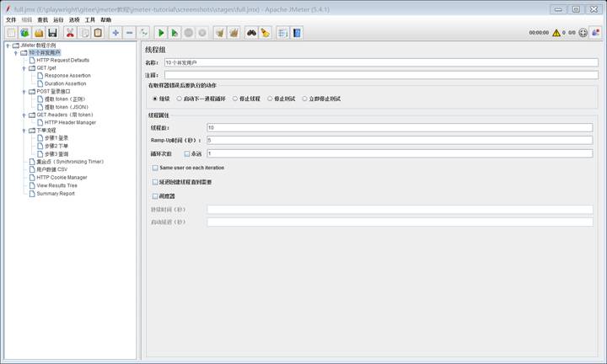
Task: Click the 线程数 input field
Action: coord(400,127)
